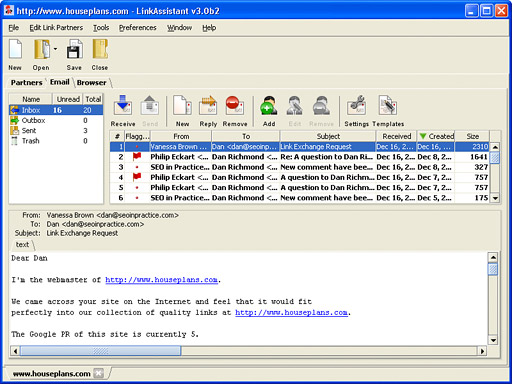The image size is (512, 384).
Task: Click message body scroll up arrow
Action: click(493, 257)
